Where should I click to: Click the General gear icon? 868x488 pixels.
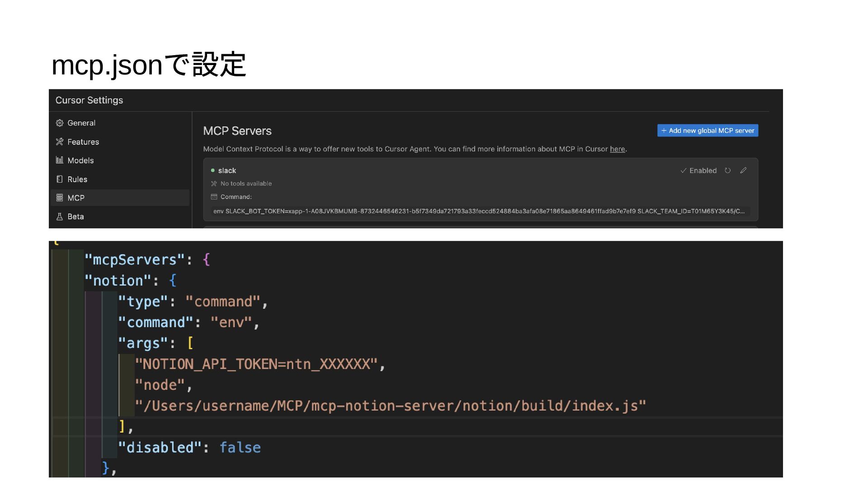[x=59, y=123]
